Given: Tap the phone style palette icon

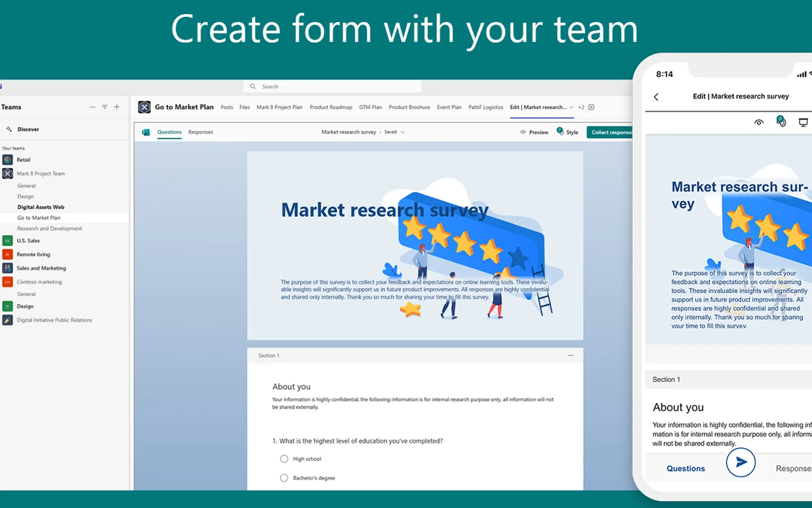Looking at the screenshot, I should click(x=781, y=121).
